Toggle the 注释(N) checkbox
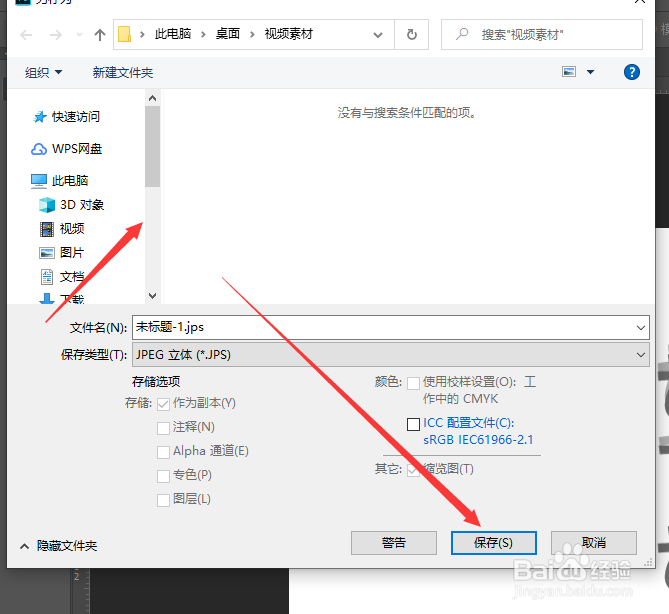This screenshot has height=614, width=669. 163,428
